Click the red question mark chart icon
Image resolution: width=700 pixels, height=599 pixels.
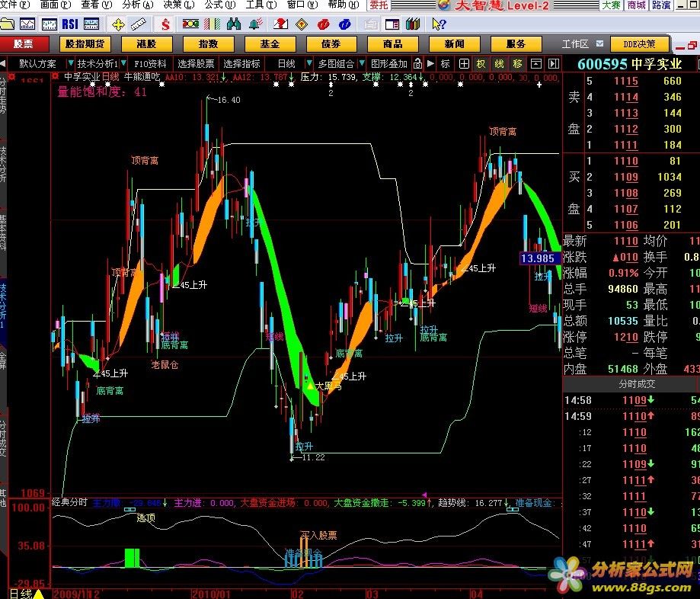[281, 24]
